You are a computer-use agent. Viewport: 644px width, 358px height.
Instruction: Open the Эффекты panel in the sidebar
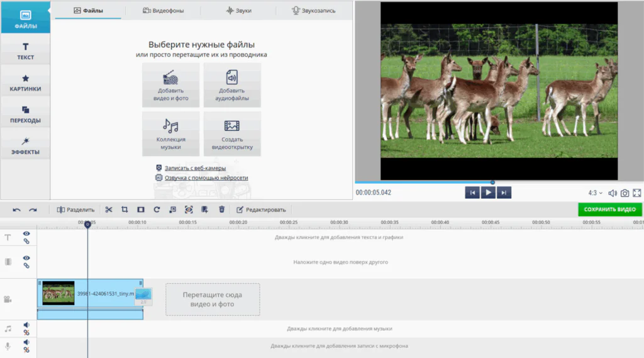coord(25,146)
